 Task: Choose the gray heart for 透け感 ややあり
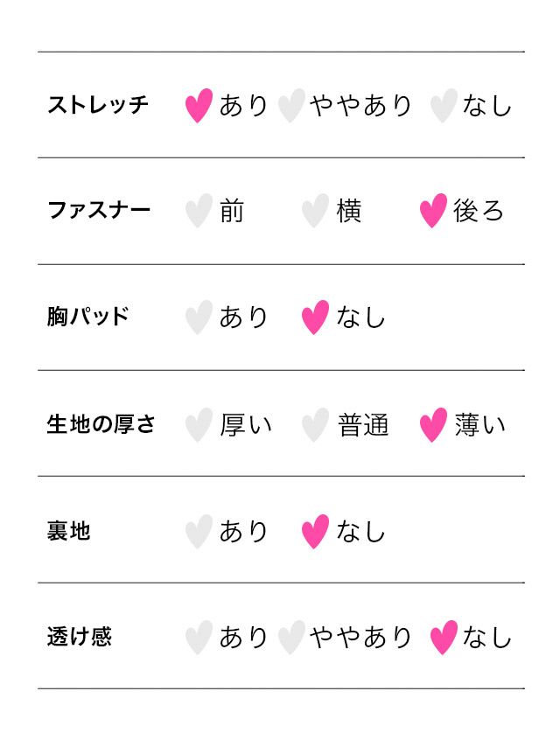pyautogui.click(x=290, y=638)
